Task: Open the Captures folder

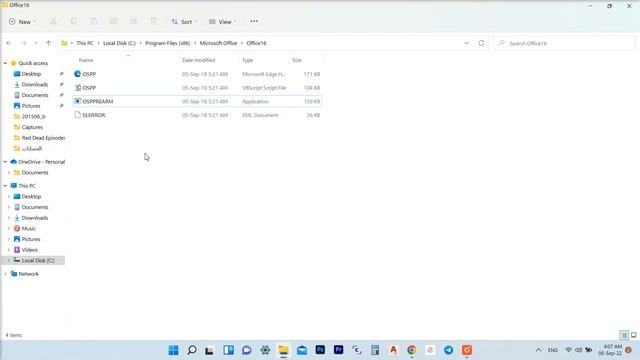Action: point(32,127)
